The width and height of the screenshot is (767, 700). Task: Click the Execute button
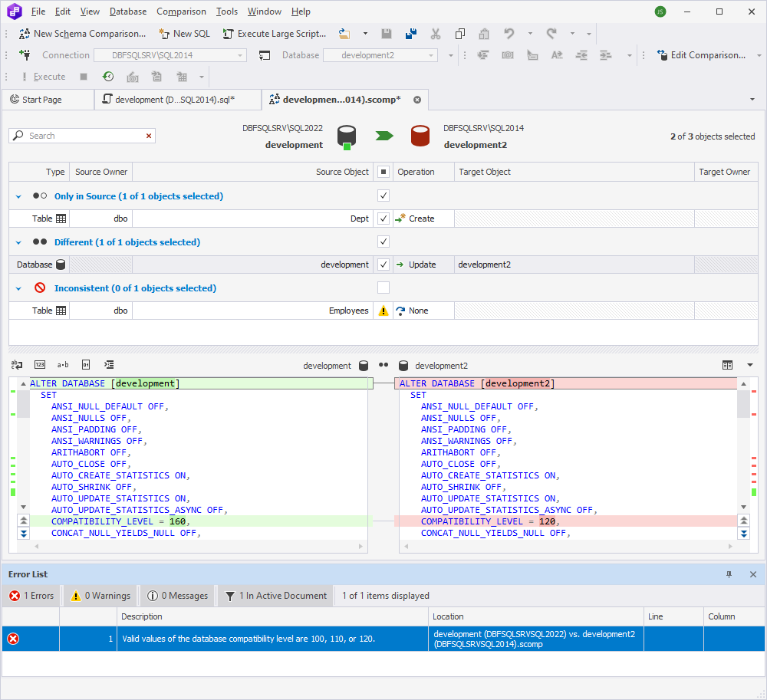43,77
